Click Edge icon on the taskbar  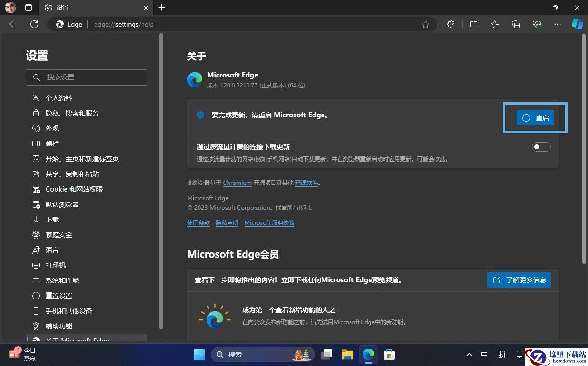(369, 355)
